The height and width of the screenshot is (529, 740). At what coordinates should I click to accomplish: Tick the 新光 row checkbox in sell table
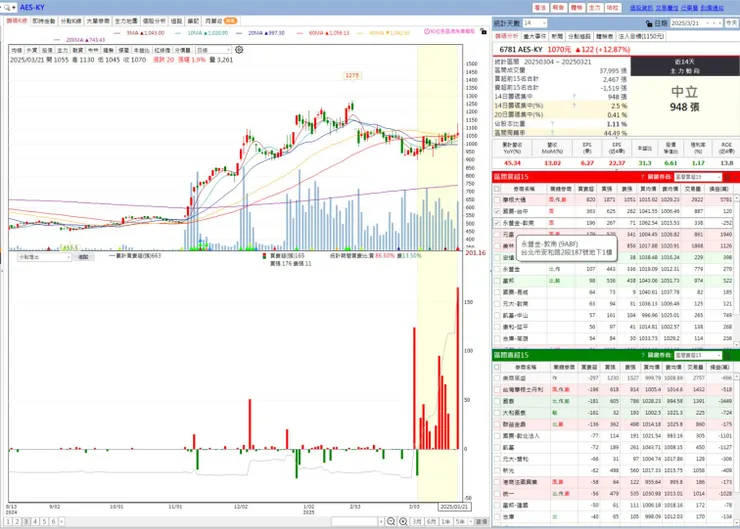point(497,470)
